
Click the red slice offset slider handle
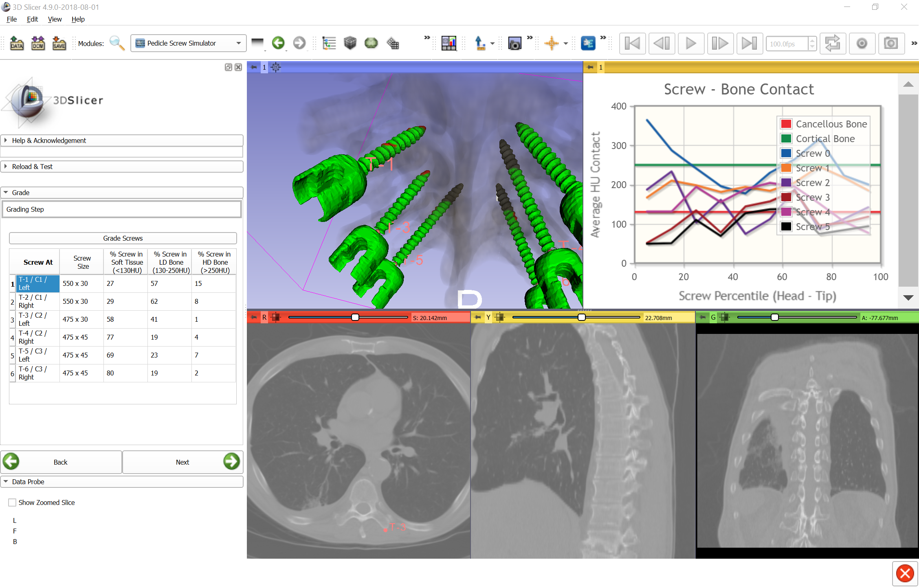(x=355, y=317)
